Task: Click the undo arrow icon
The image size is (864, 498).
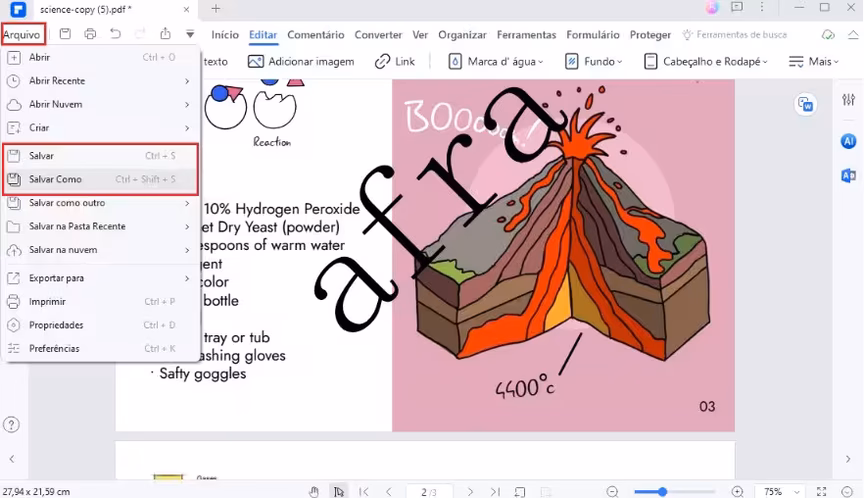Action: 115,34
